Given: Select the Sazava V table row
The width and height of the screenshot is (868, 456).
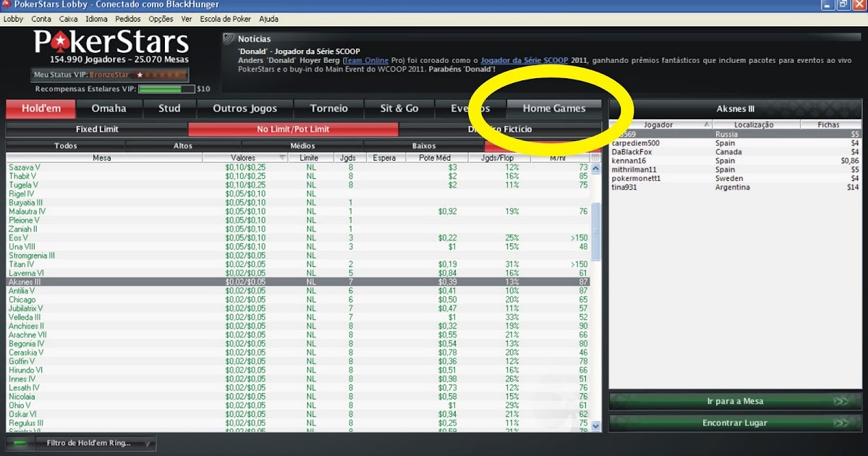Looking at the screenshot, I should point(298,167).
